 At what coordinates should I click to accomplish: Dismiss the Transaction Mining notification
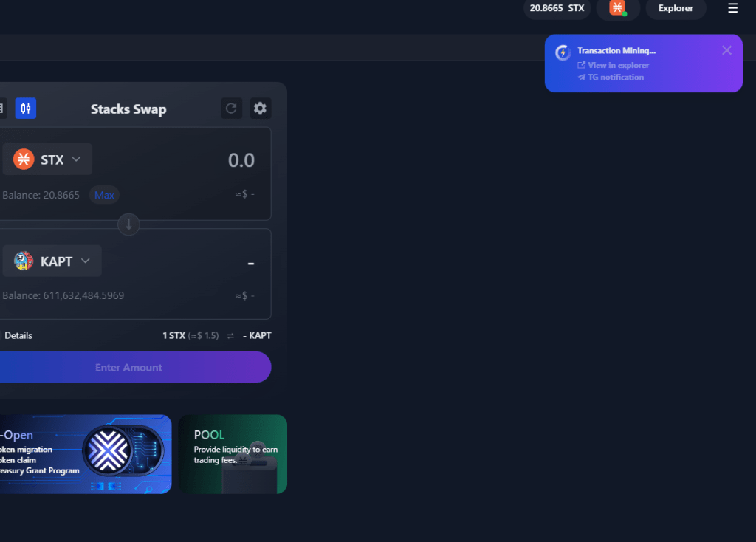[726, 50]
